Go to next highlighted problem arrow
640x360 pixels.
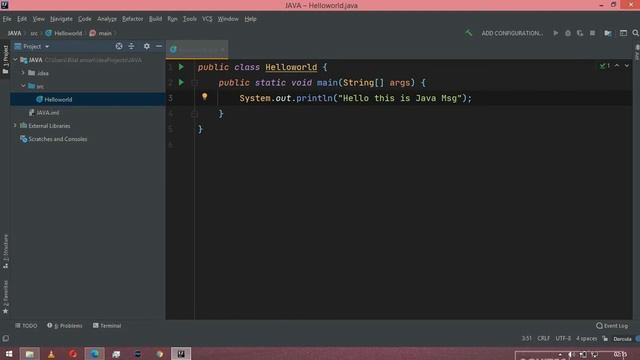coord(627,66)
